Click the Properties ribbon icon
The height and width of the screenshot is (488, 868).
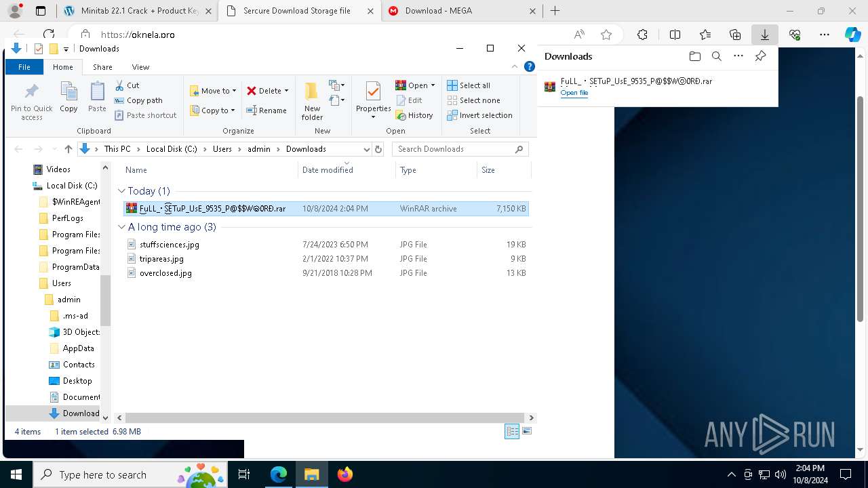(x=373, y=91)
